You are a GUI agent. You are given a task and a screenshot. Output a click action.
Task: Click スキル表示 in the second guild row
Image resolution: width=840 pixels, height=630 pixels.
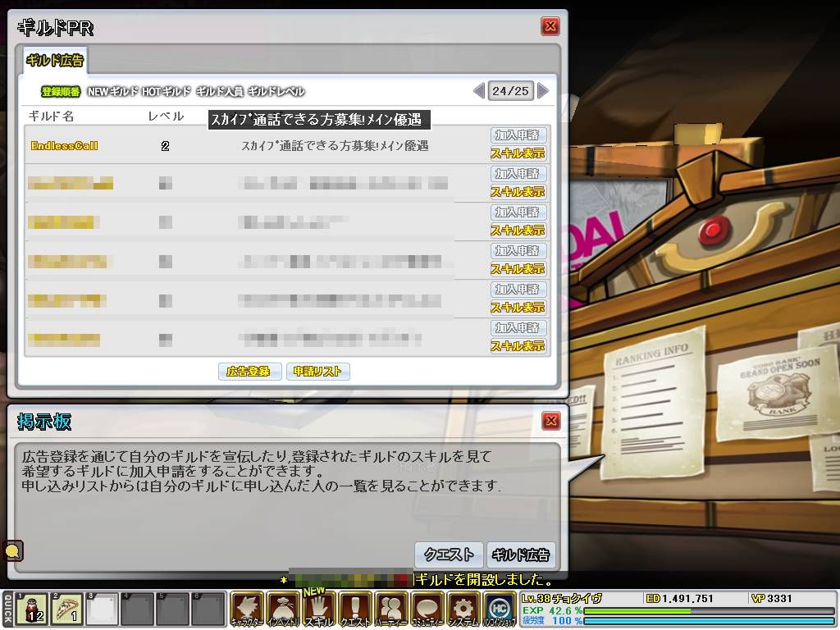518,192
